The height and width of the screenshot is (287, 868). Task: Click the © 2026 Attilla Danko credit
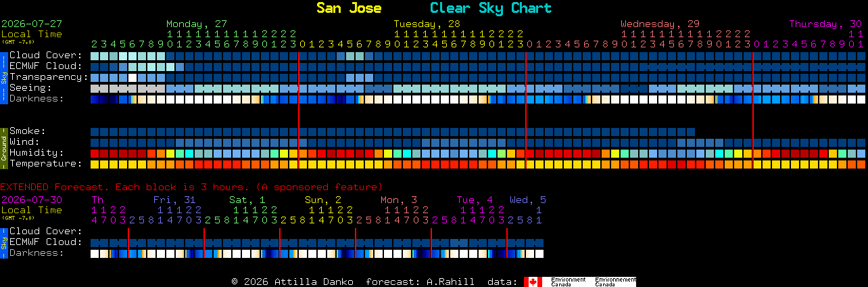[x=293, y=282]
